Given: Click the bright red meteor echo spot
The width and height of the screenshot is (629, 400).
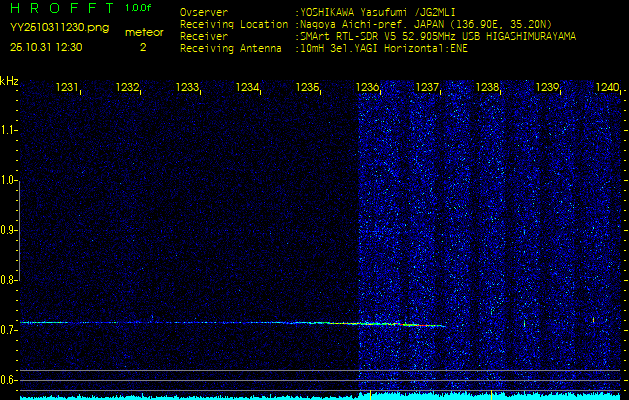Looking at the screenshot, I should click(x=405, y=324).
